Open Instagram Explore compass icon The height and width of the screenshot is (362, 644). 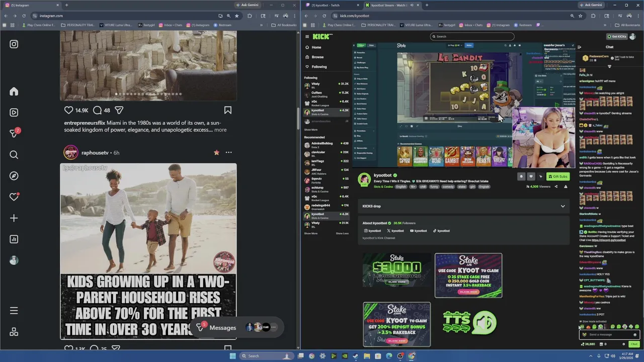(x=14, y=176)
